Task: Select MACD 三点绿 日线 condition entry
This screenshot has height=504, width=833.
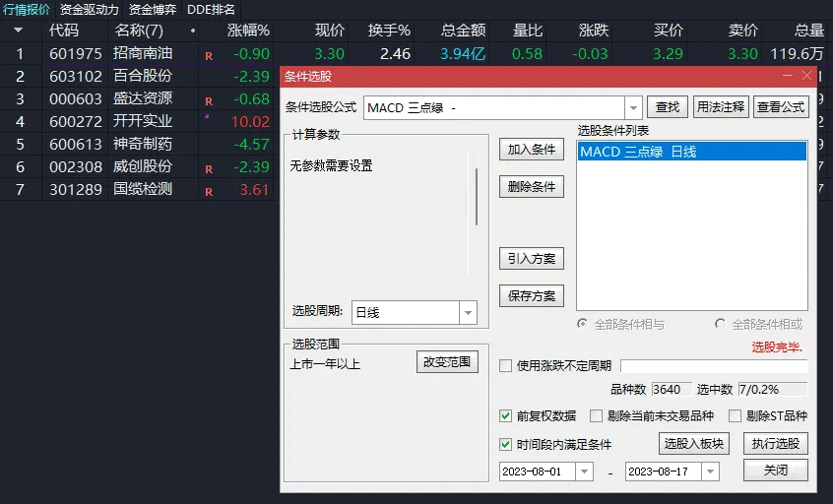Action: point(691,152)
